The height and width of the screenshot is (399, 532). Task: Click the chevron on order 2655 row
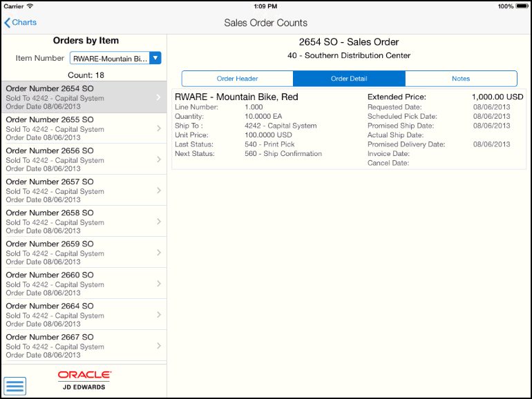point(159,128)
